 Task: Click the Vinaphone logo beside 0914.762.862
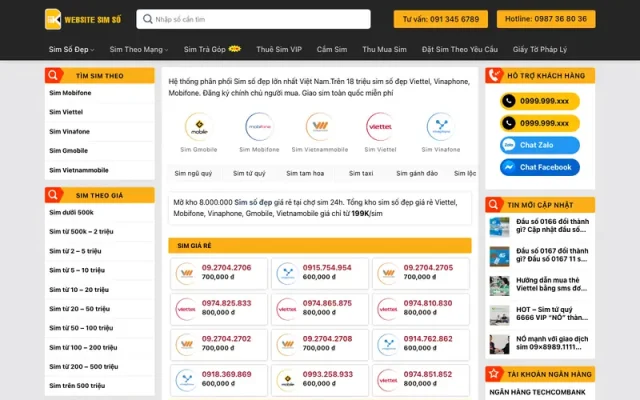pyautogui.click(x=388, y=344)
